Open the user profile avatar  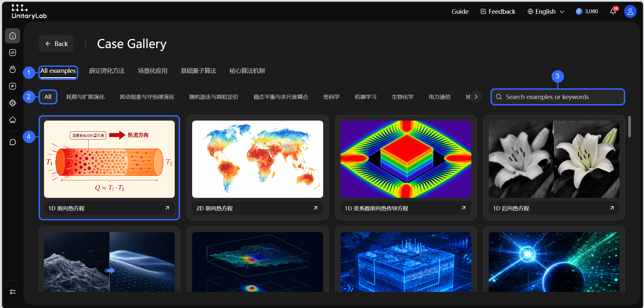point(630,11)
